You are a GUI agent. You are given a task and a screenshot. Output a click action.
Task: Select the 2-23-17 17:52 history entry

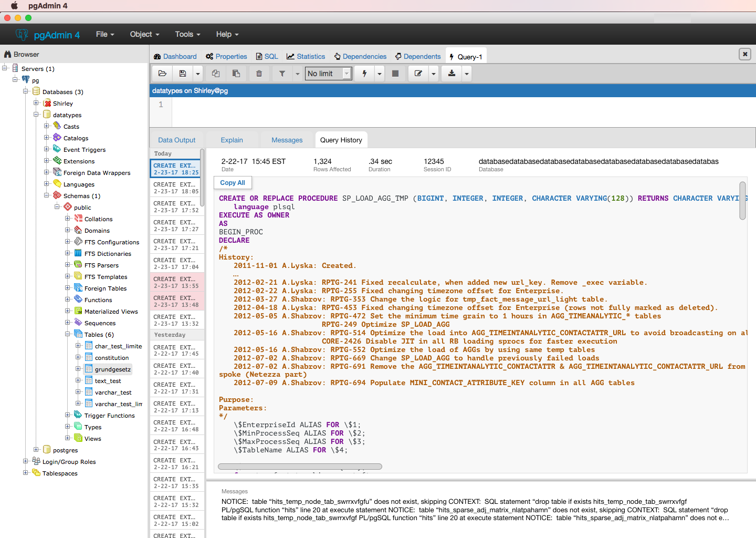click(176, 206)
